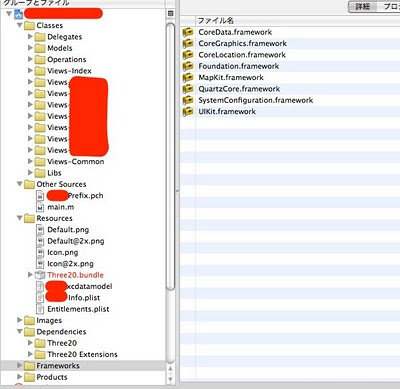The width and height of the screenshot is (400, 389).
Task: Select the Libs group label
Action: (x=54, y=173)
